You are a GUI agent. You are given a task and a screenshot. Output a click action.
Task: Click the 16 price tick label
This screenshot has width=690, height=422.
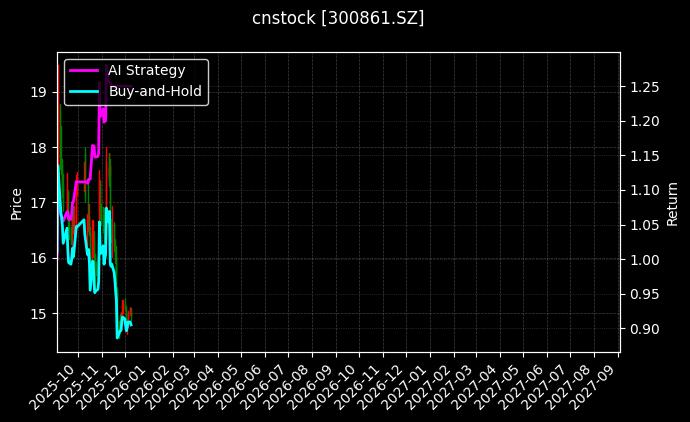point(38,258)
